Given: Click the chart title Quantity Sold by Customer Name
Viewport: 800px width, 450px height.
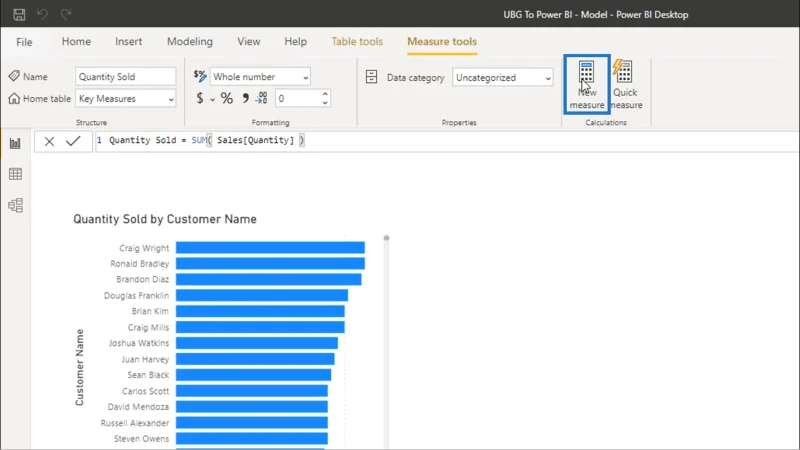Looking at the screenshot, I should pyautogui.click(x=165, y=219).
